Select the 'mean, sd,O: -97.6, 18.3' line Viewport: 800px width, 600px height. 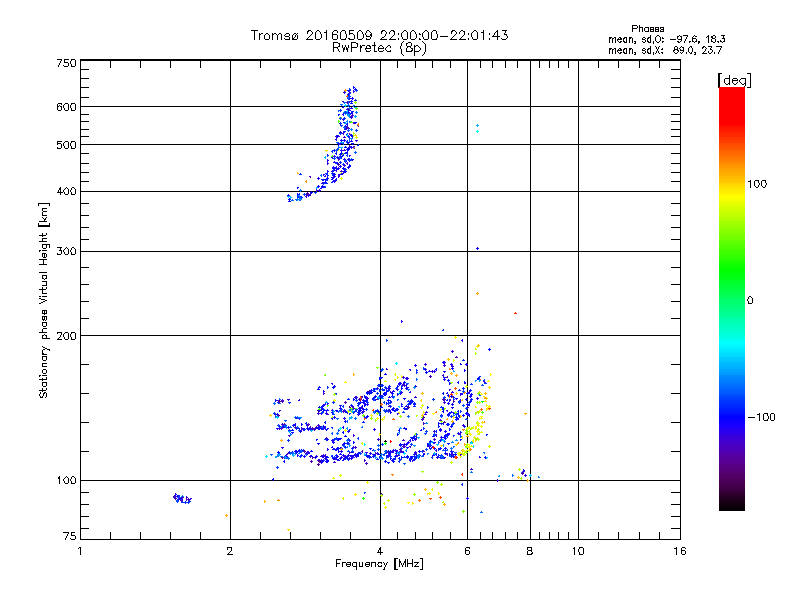tap(666, 39)
